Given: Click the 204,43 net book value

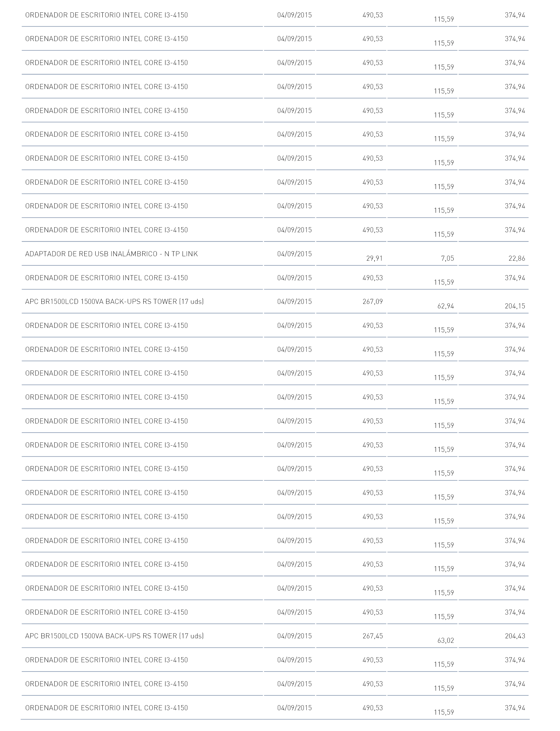Looking at the screenshot, I should (x=515, y=636).
